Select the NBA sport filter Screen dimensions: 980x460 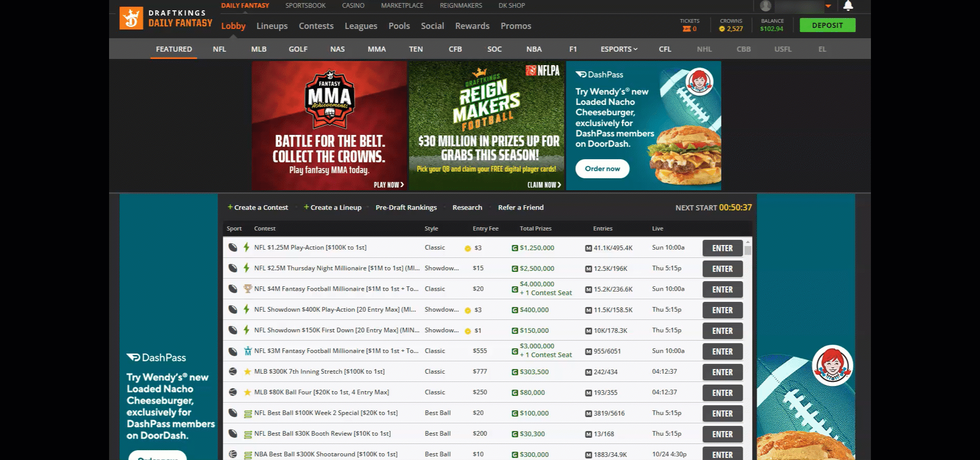tap(534, 49)
